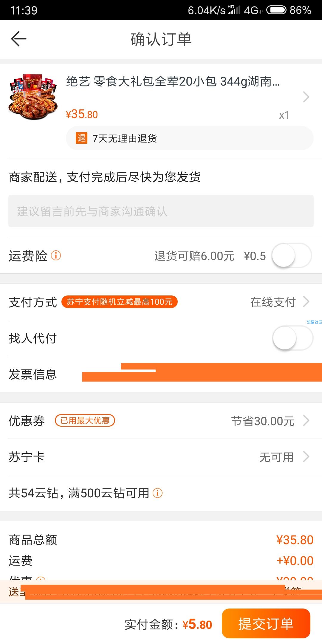Focus the merchant message input field
Viewport: 322px width, 644px height.
point(161,211)
